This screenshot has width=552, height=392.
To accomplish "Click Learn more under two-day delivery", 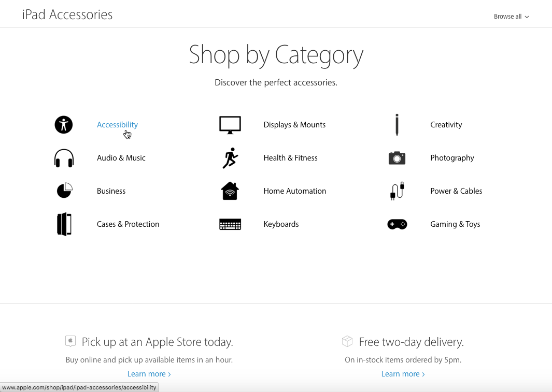I will 403,374.
